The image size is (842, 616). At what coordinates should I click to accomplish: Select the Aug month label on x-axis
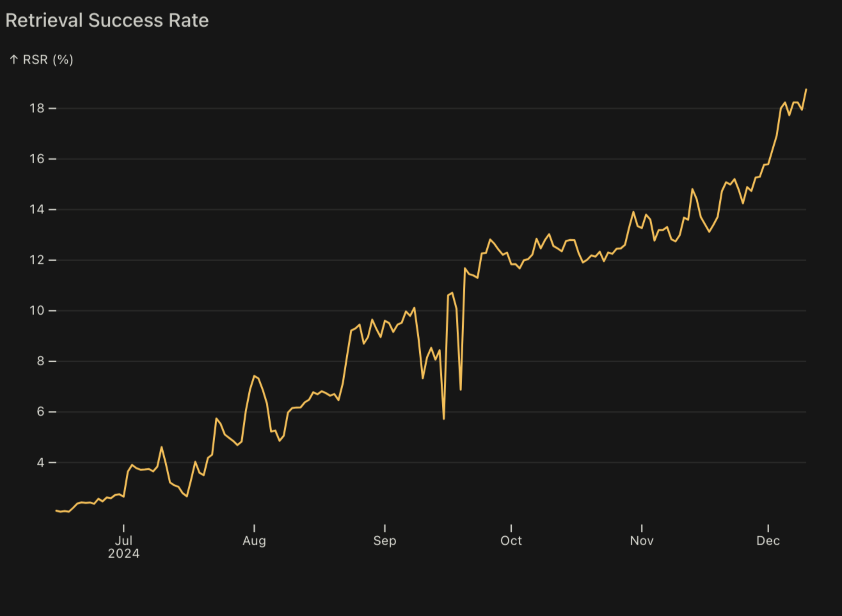pos(254,541)
